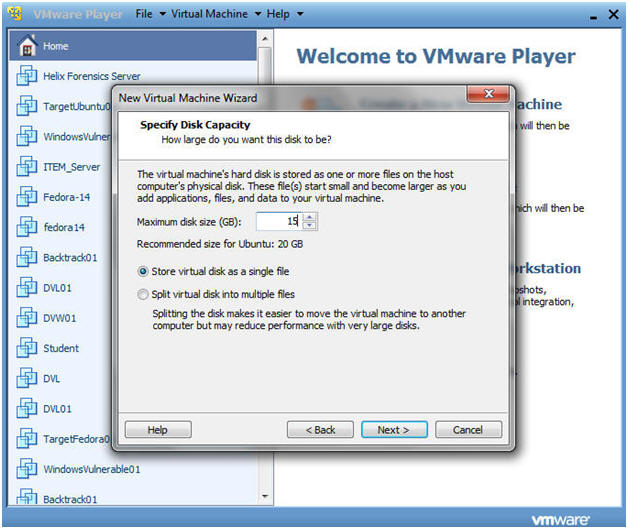628x529 pixels.
Task: Select the DVW01 entry
Action: tap(61, 318)
